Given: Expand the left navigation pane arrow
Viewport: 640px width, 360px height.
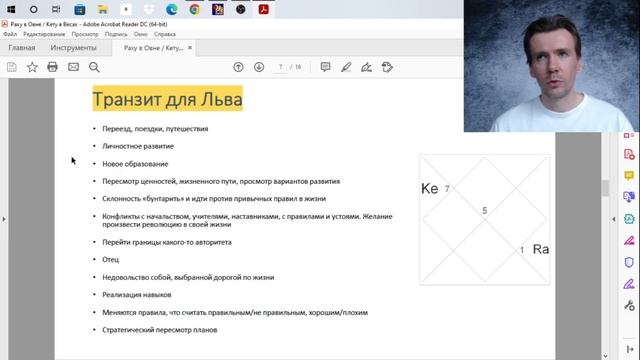Looking at the screenshot, I should click(x=4, y=219).
